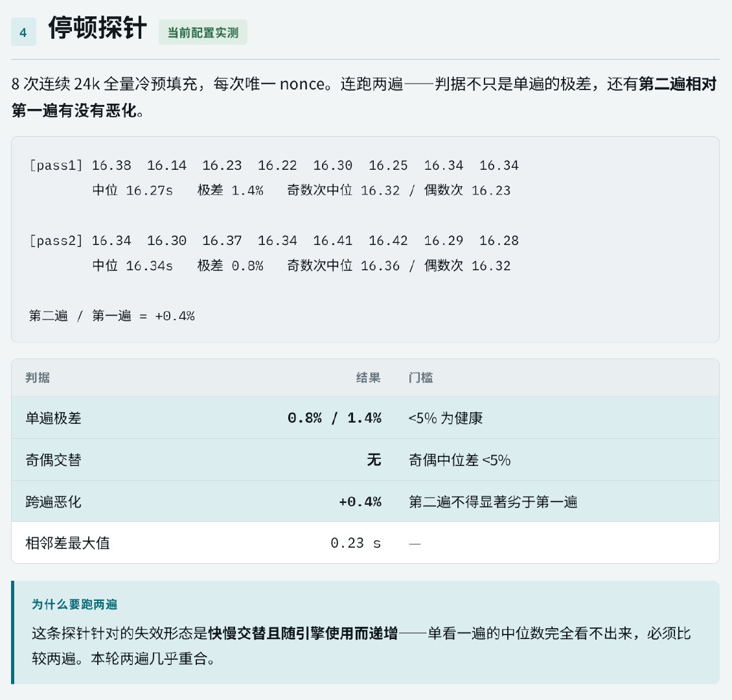The height and width of the screenshot is (700, 732).
Task: Click the 0.23 s result value
Action: coord(356,543)
